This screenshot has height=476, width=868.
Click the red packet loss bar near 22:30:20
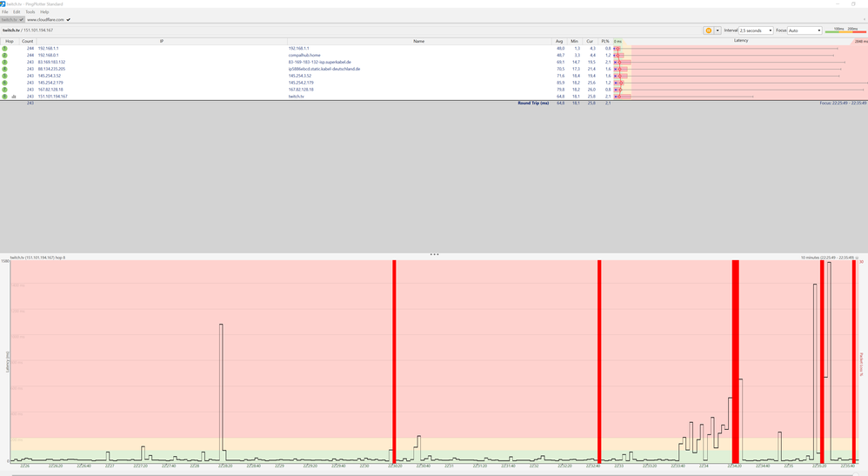coord(394,361)
